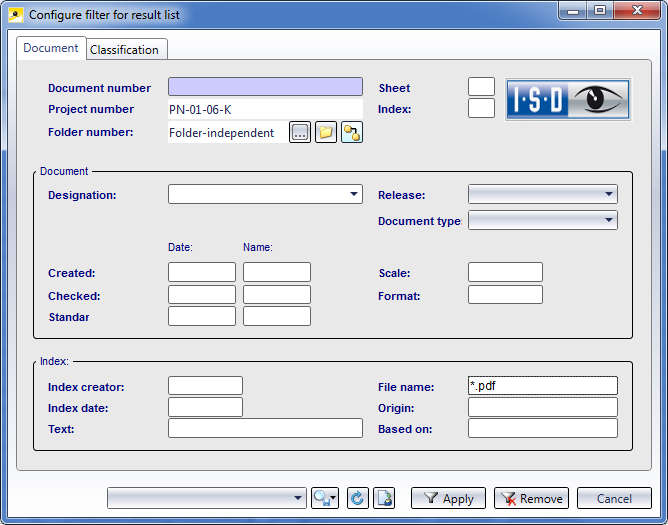
Task: Click the blue refresh arrow icon
Action: click(x=357, y=498)
